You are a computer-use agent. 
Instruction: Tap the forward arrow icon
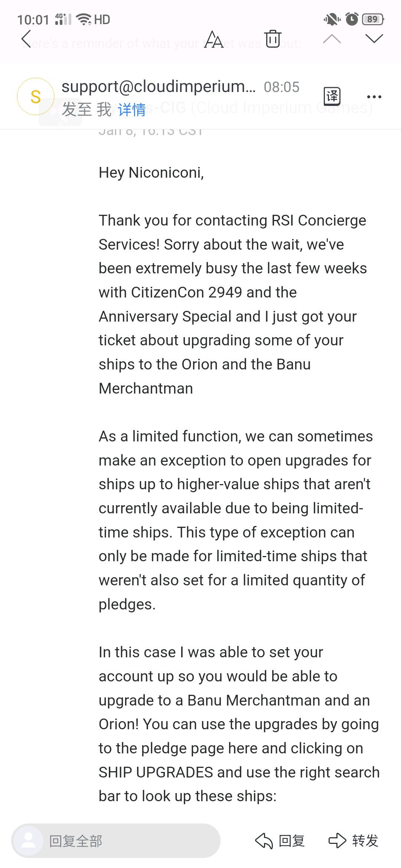click(337, 841)
